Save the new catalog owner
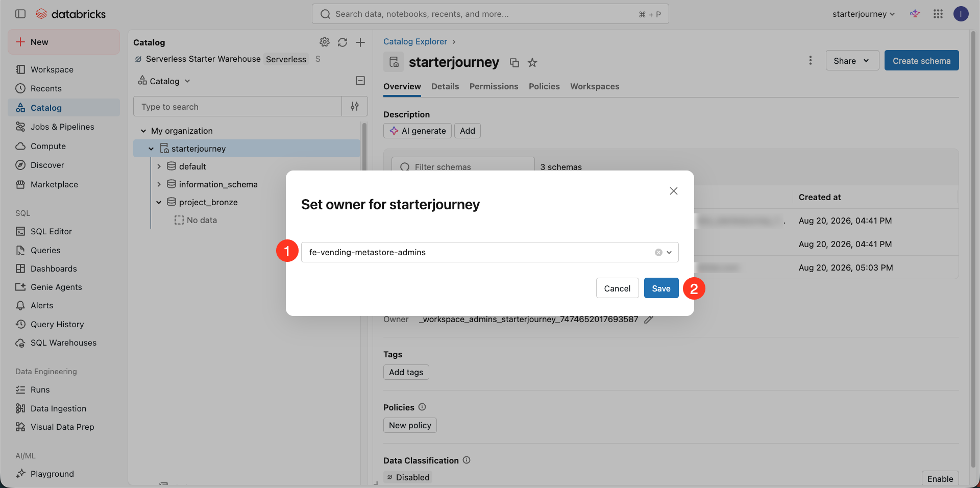Viewport: 980px width, 488px height. click(661, 288)
